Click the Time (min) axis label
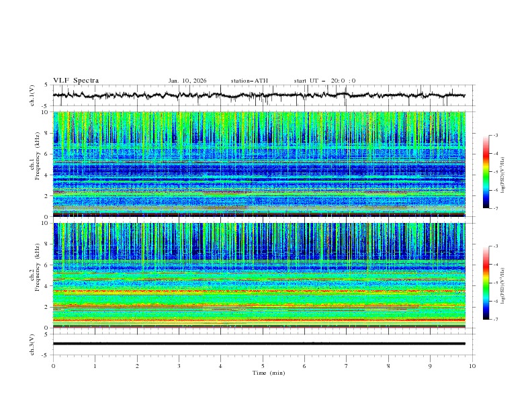Screen dimensions: 532x411 pos(267,373)
